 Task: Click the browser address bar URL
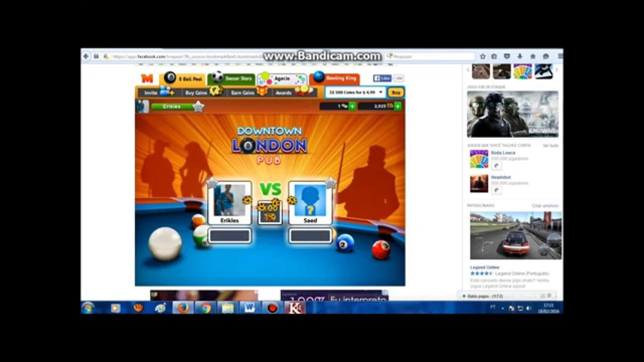click(186, 57)
